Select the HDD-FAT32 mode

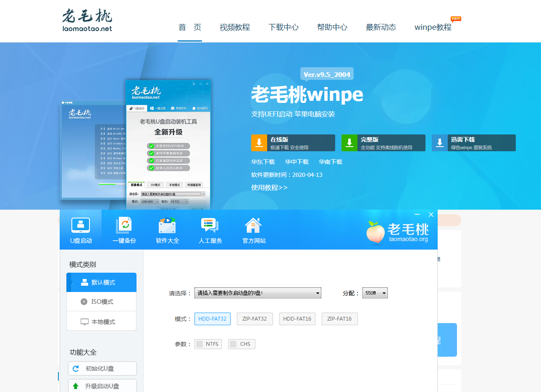point(213,319)
